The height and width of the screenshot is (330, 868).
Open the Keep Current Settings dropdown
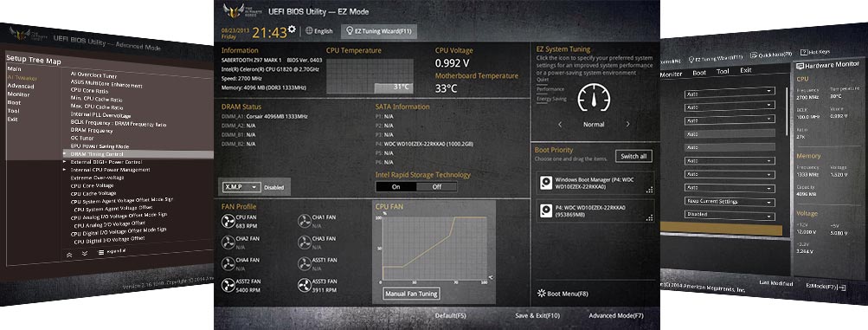[x=729, y=202]
